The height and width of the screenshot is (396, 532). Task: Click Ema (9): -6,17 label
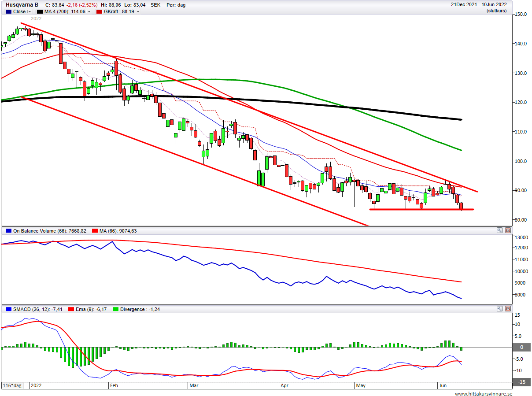pyautogui.click(x=92, y=309)
